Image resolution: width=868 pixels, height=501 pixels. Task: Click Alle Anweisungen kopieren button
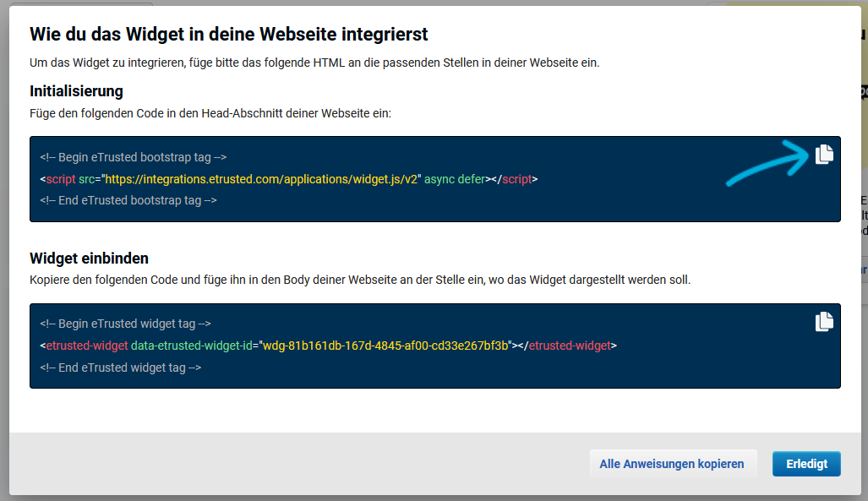pos(671,464)
